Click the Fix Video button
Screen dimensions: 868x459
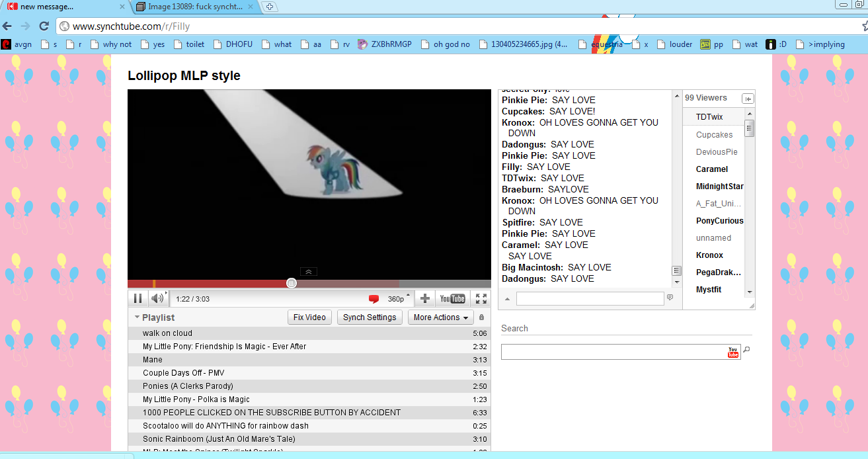(309, 317)
